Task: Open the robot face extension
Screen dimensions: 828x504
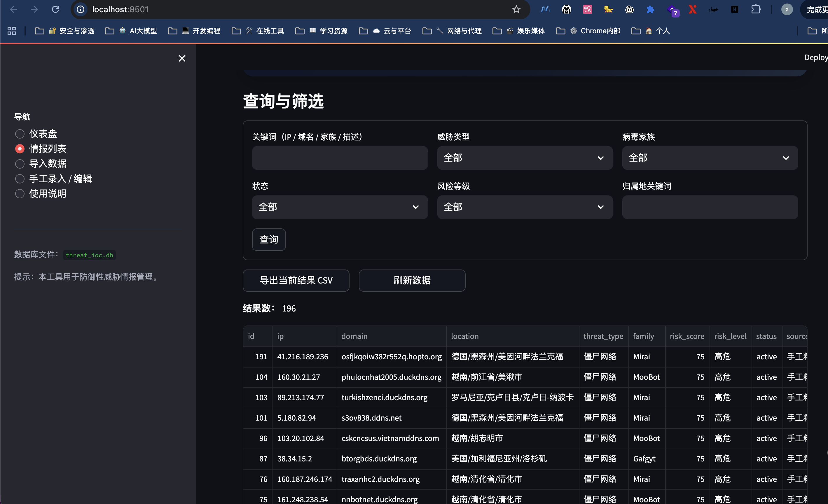Action: coord(629,9)
